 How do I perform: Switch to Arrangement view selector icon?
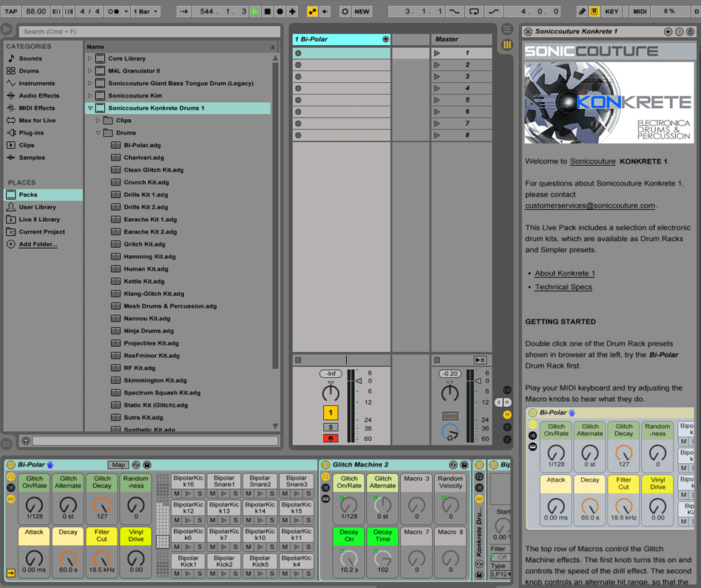507,30
